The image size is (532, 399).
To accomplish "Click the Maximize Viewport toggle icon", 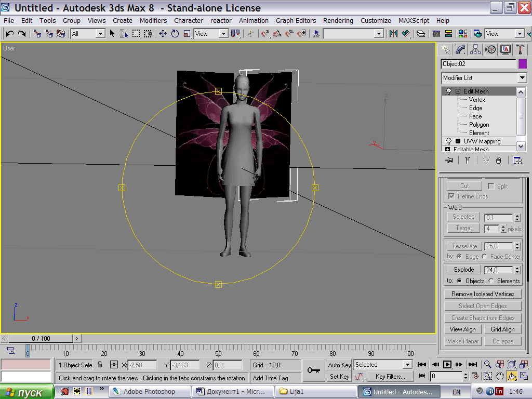I will [524, 376].
